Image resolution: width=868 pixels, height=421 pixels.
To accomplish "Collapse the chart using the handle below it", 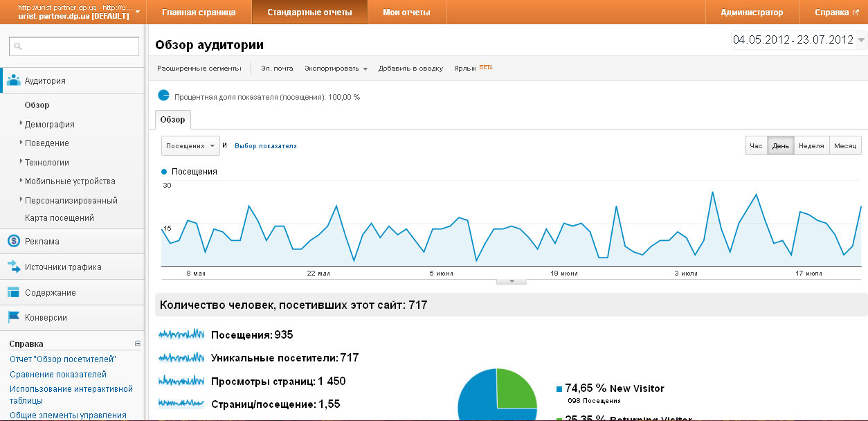I will [512, 281].
